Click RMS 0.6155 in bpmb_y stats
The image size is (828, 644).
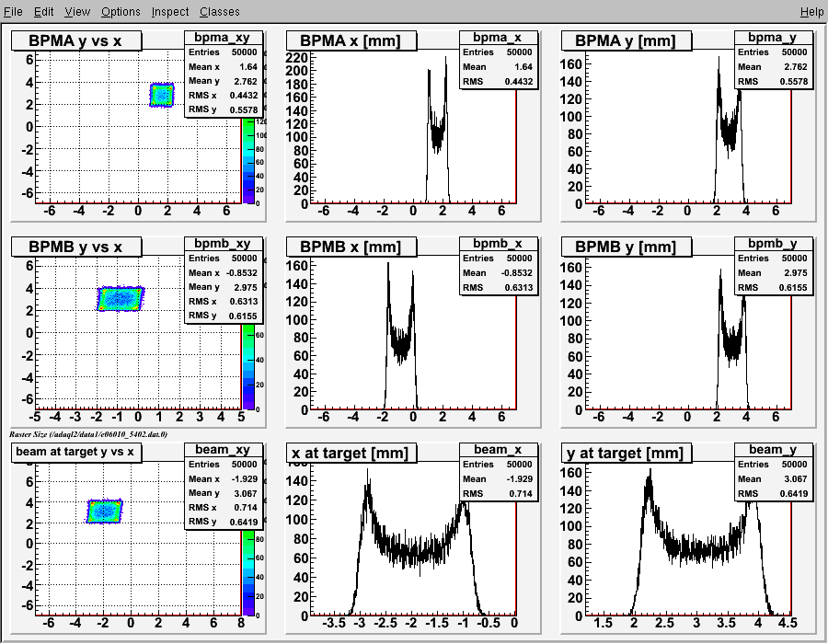pyautogui.click(x=774, y=288)
